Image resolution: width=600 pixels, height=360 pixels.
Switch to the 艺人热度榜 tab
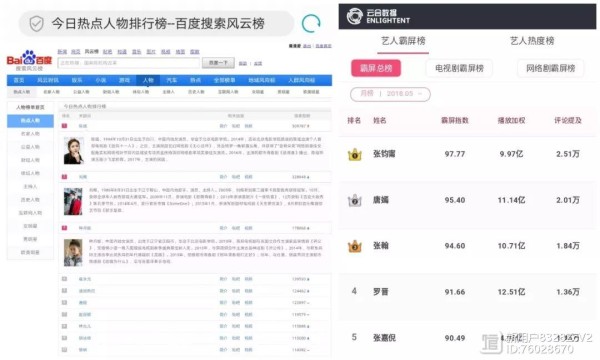pos(532,41)
